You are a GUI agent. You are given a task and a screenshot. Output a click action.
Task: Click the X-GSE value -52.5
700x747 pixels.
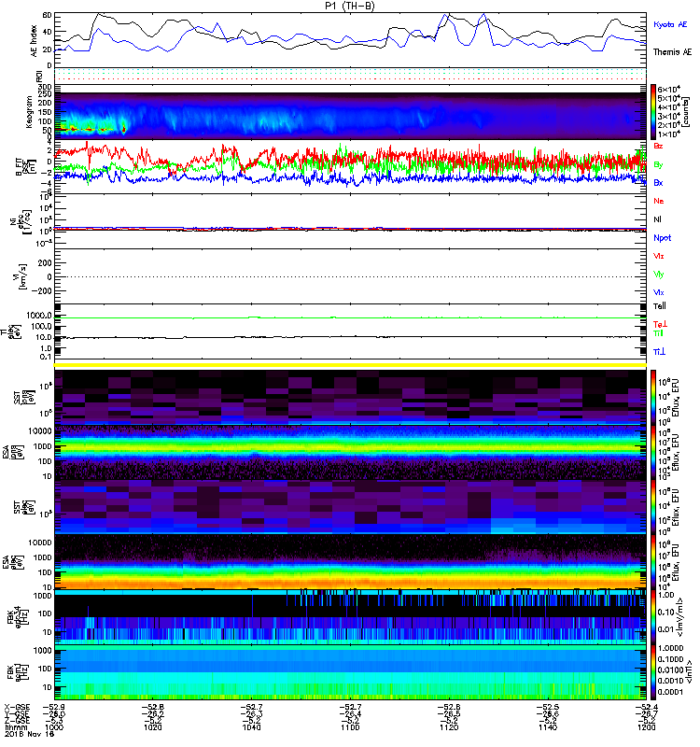coord(548,707)
